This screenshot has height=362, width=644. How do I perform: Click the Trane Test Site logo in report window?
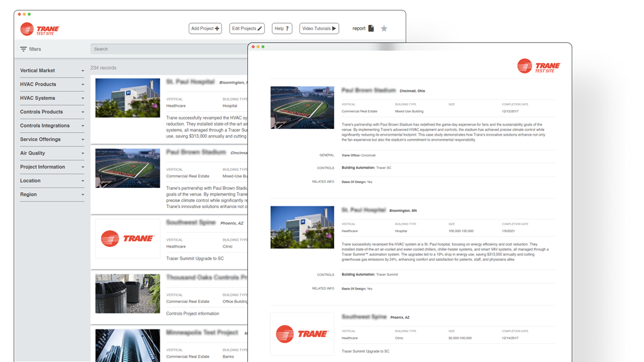pyautogui.click(x=538, y=66)
